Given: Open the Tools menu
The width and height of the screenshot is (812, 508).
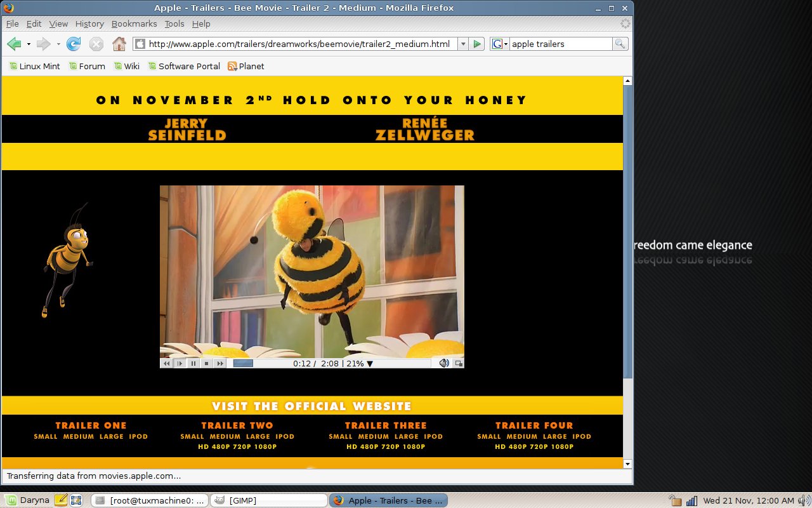Looking at the screenshot, I should point(174,23).
